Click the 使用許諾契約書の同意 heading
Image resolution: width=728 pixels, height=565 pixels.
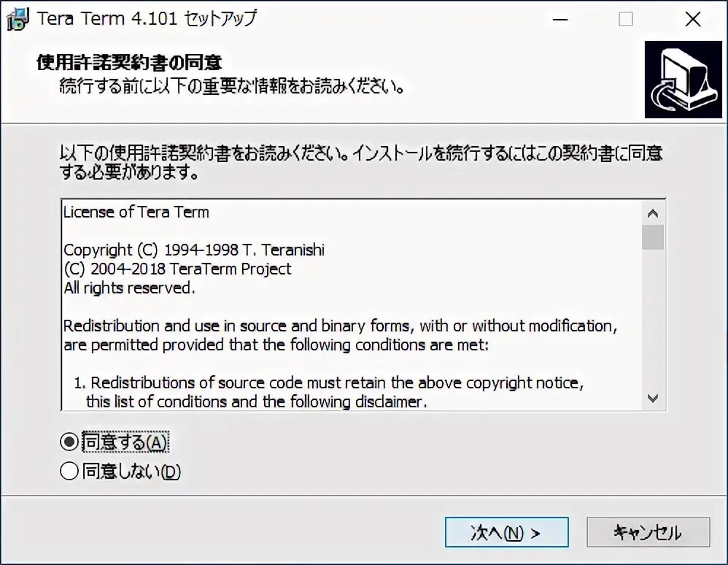click(129, 62)
